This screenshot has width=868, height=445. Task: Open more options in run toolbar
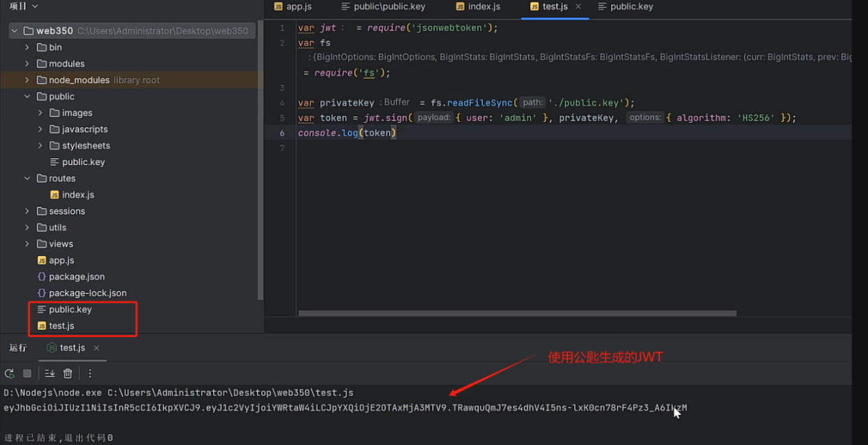[x=90, y=373]
